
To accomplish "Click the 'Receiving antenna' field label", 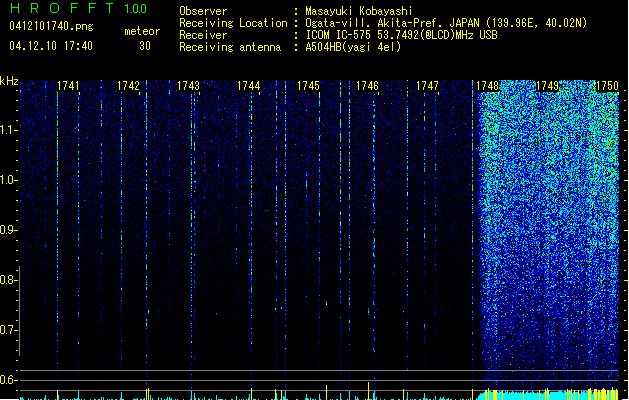I will coord(230,47).
